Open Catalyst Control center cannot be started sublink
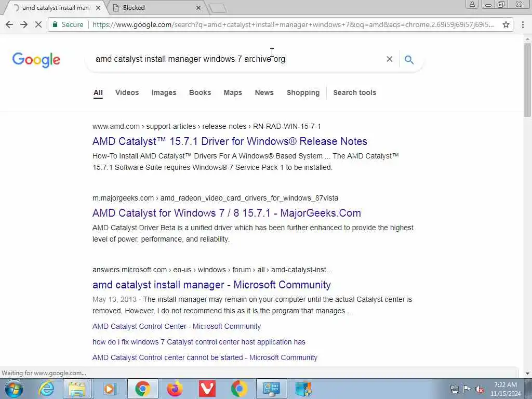Screen dimensions: 532x399 [x=205, y=357]
